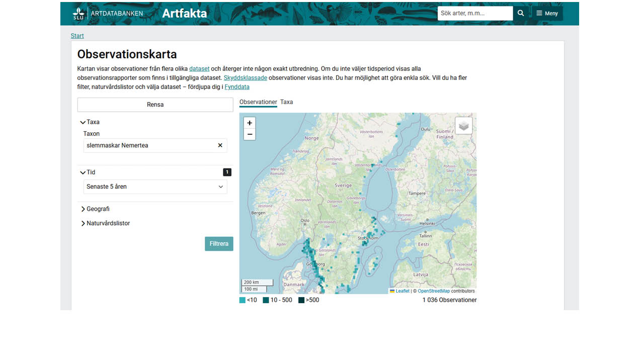
Task: Follow the Fynddata link
Action: tap(237, 87)
